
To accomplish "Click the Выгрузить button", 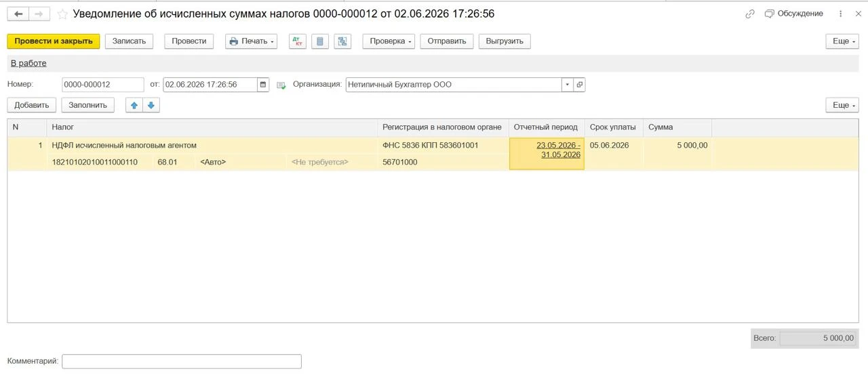I will pos(505,41).
